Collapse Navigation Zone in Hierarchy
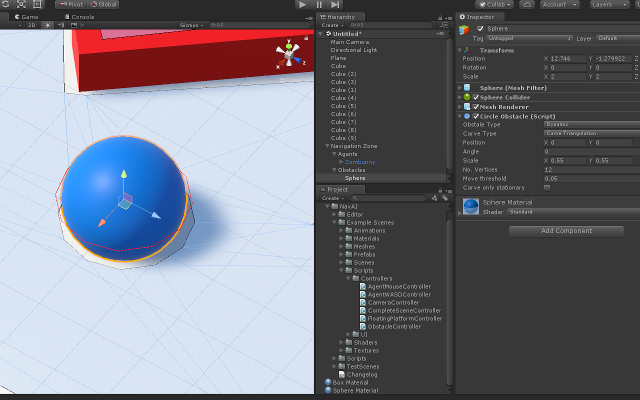Screen dimensions: 640x400 [x=327, y=146]
